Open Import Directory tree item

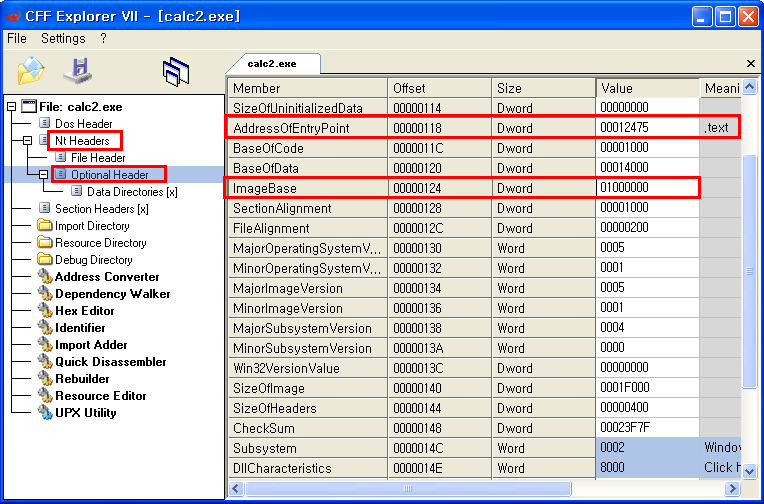pyautogui.click(x=92, y=226)
